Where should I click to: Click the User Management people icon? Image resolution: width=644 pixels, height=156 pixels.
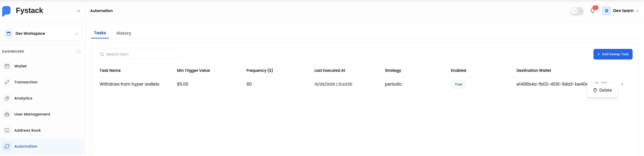coord(7,114)
